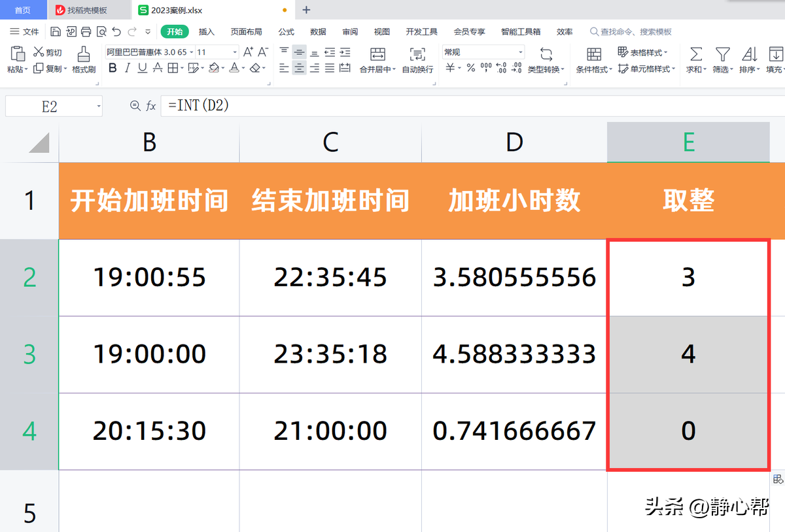785x532 pixels.
Task: Click the Increase Decimal icon
Action: [x=501, y=68]
